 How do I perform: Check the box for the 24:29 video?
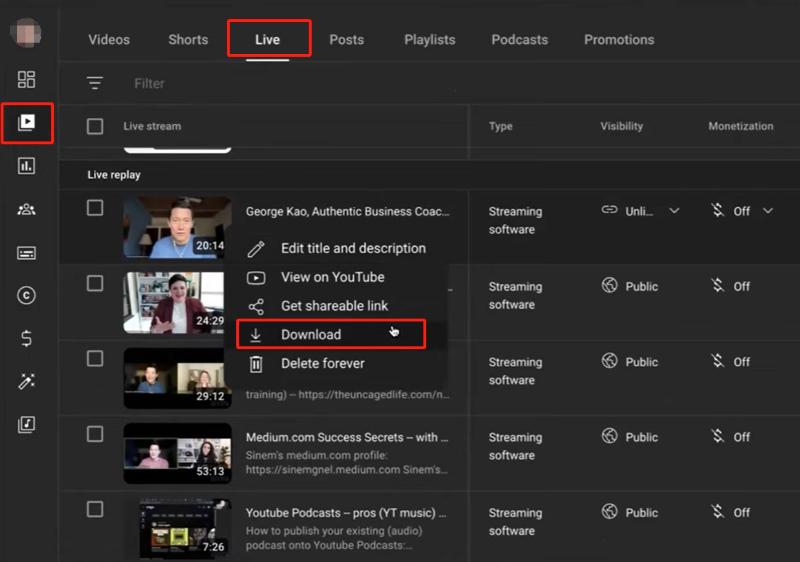[x=95, y=283]
